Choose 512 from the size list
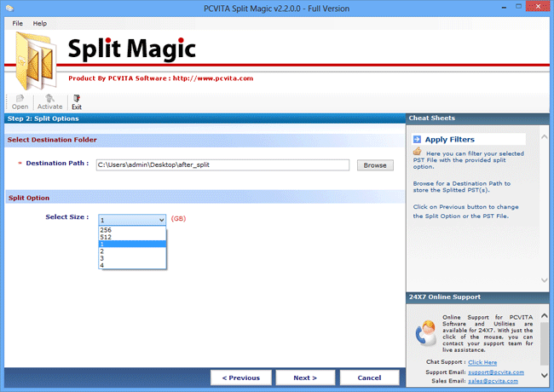This screenshot has height=392, width=554. coord(132,237)
